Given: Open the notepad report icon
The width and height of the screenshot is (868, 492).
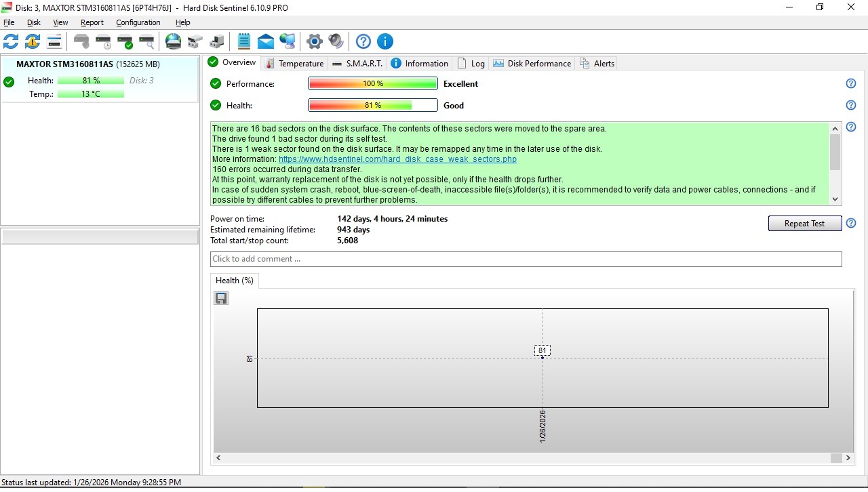Looking at the screenshot, I should pos(244,41).
